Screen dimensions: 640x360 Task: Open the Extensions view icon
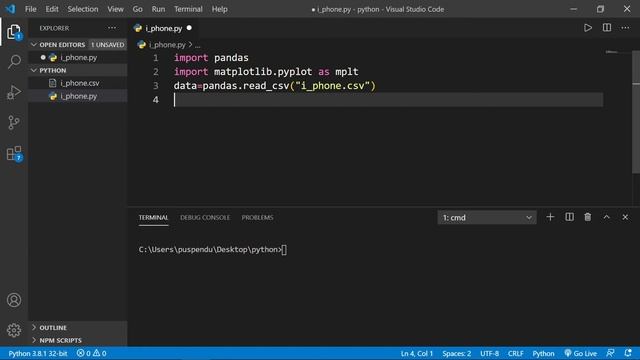pyautogui.click(x=14, y=153)
